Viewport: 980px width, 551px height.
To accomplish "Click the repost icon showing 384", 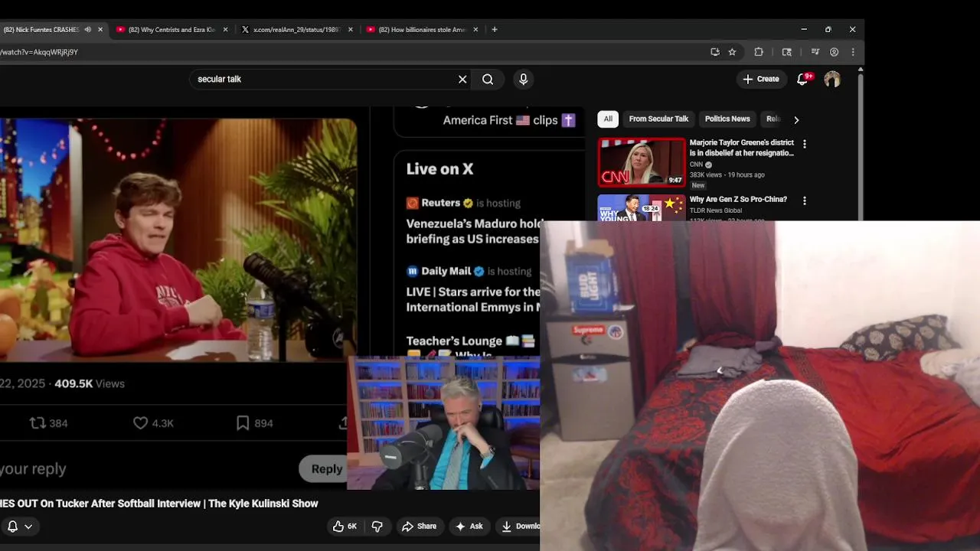I will 38,423.
